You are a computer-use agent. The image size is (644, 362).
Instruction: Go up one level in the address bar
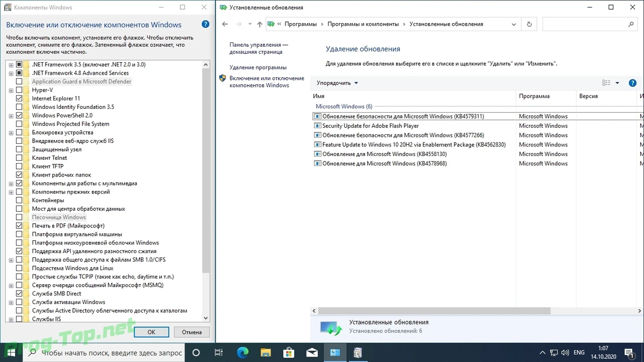(x=260, y=24)
